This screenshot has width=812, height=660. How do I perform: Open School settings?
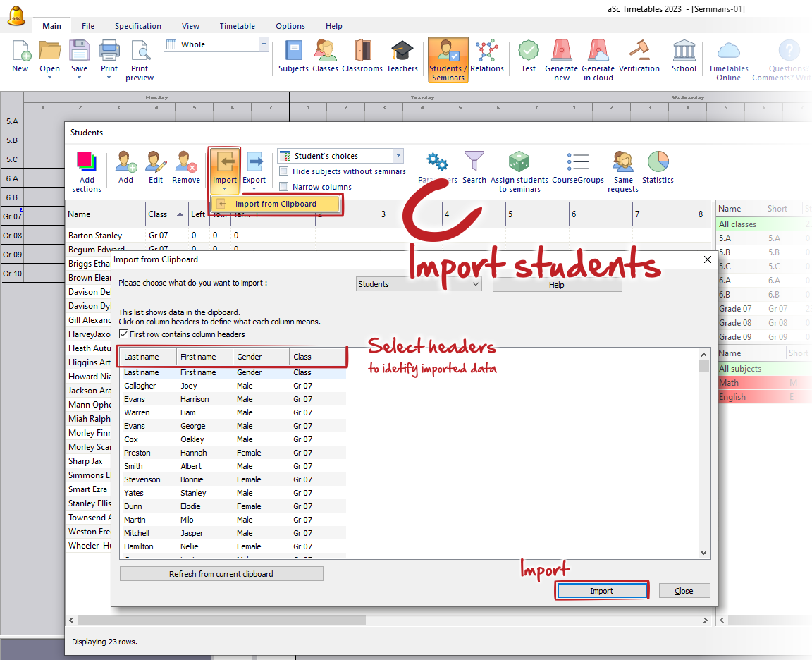point(684,56)
